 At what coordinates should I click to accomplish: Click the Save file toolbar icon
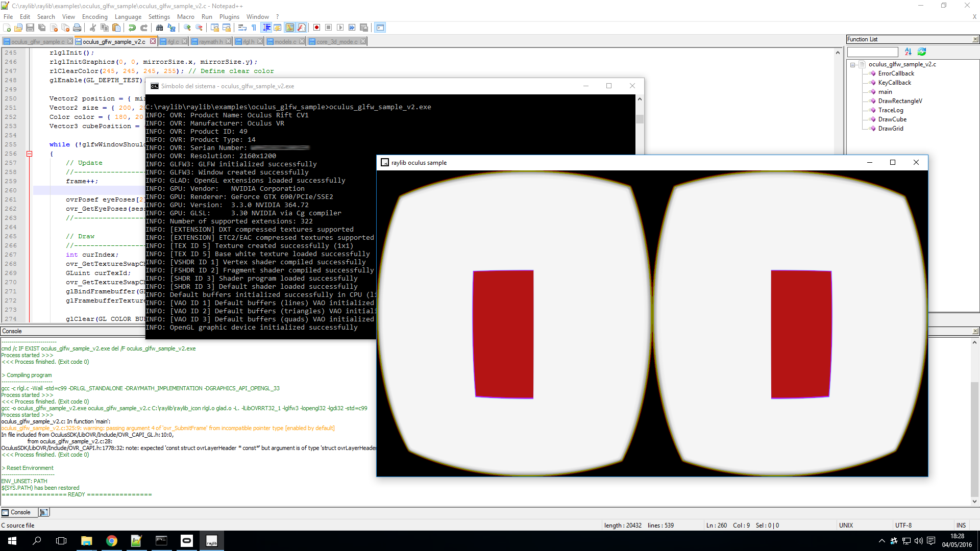click(30, 28)
